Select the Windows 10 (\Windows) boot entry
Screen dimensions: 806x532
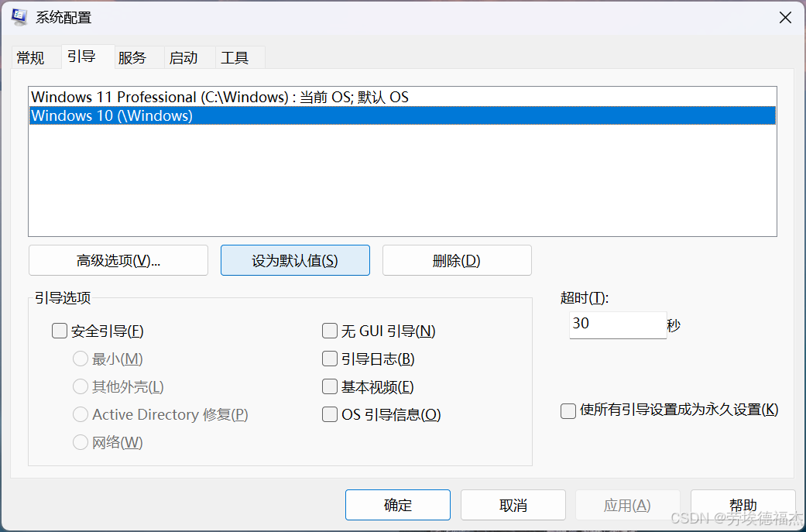pos(403,115)
